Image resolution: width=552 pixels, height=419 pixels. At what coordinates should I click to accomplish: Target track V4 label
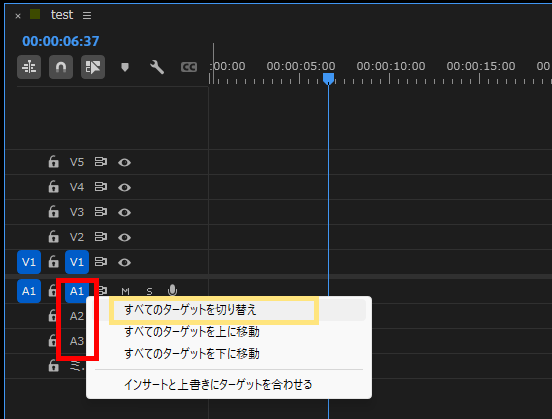tap(77, 187)
